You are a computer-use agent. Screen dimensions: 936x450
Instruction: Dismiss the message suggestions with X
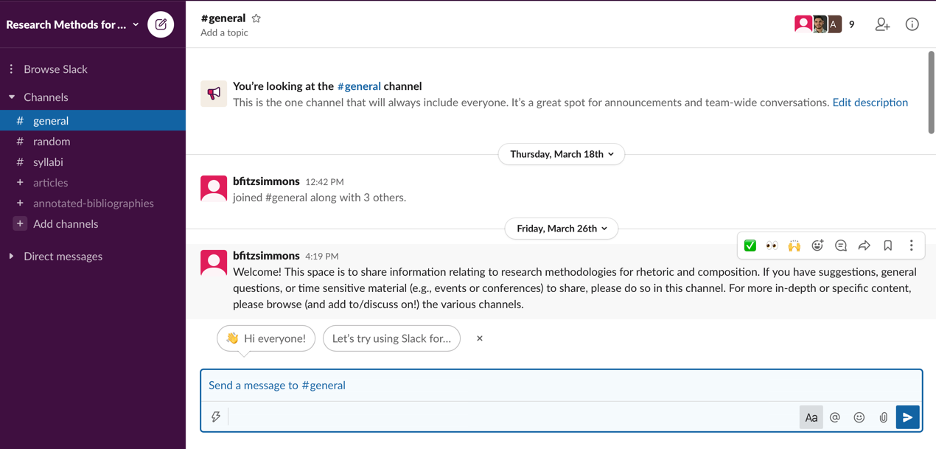coord(479,338)
